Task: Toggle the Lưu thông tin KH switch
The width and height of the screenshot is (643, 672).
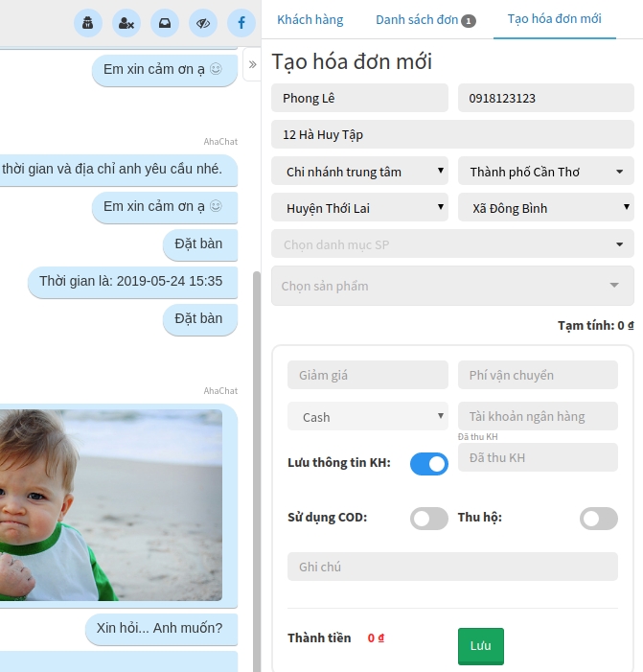Action: (x=428, y=464)
